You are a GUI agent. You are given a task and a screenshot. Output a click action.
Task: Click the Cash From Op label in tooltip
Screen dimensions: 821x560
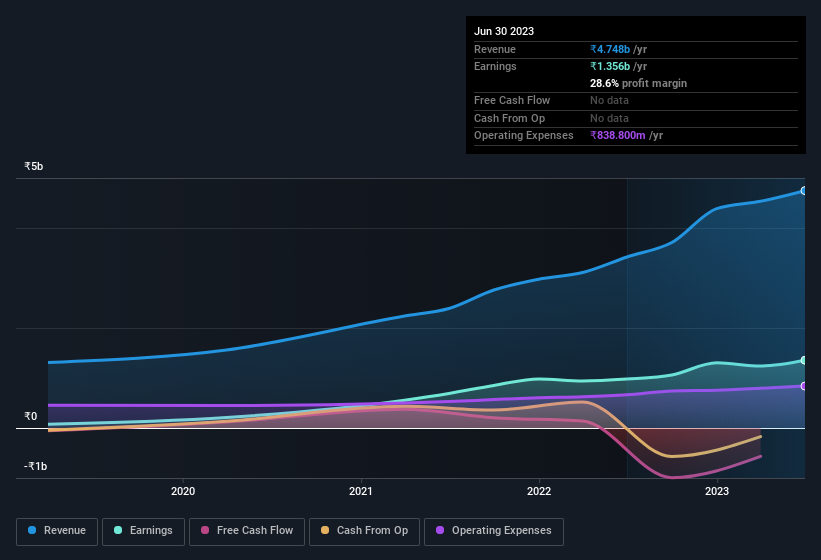tap(509, 118)
